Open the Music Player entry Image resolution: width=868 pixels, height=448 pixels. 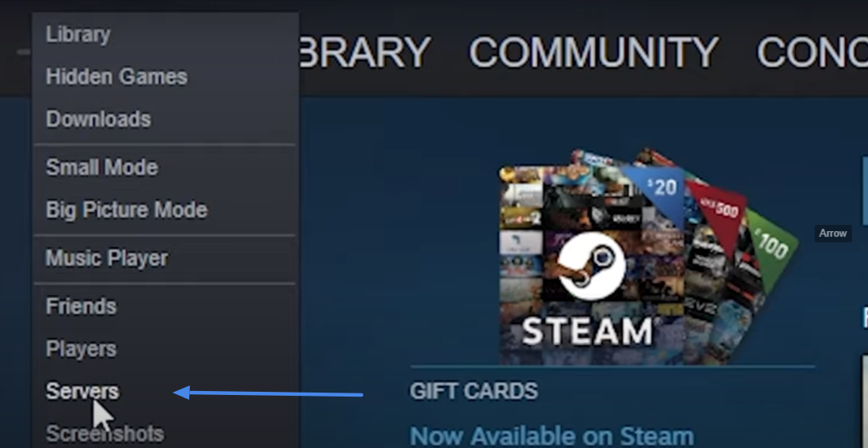107,259
